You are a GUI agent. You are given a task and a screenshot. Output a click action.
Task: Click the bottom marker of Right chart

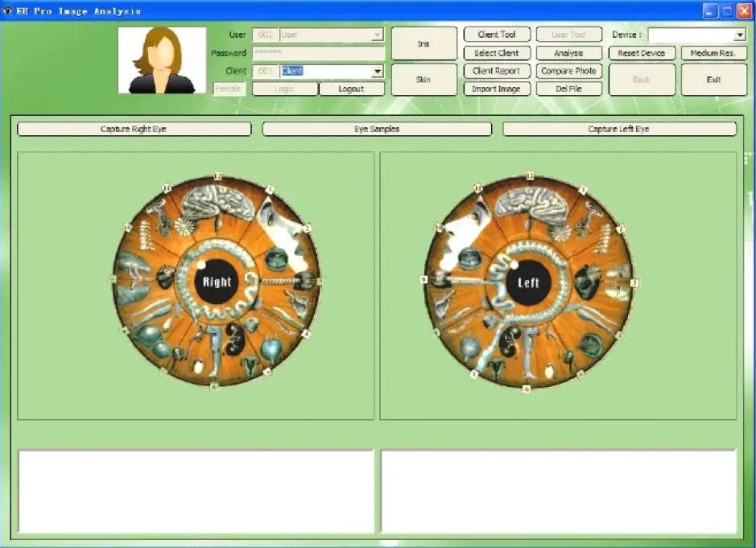pyautogui.click(x=214, y=386)
